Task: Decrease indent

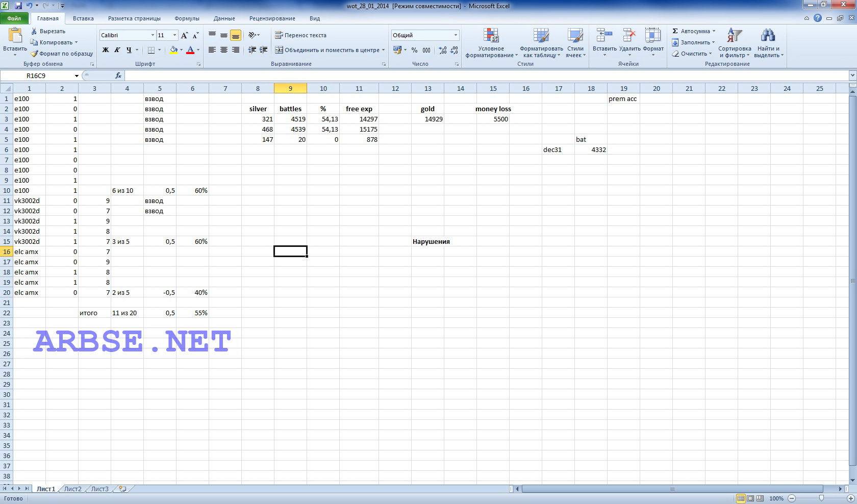Action: (x=252, y=50)
